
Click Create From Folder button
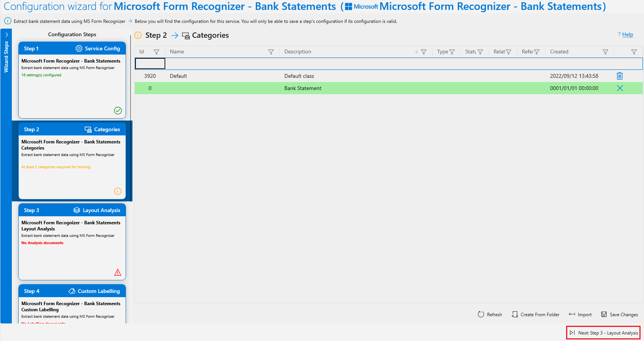pos(536,314)
